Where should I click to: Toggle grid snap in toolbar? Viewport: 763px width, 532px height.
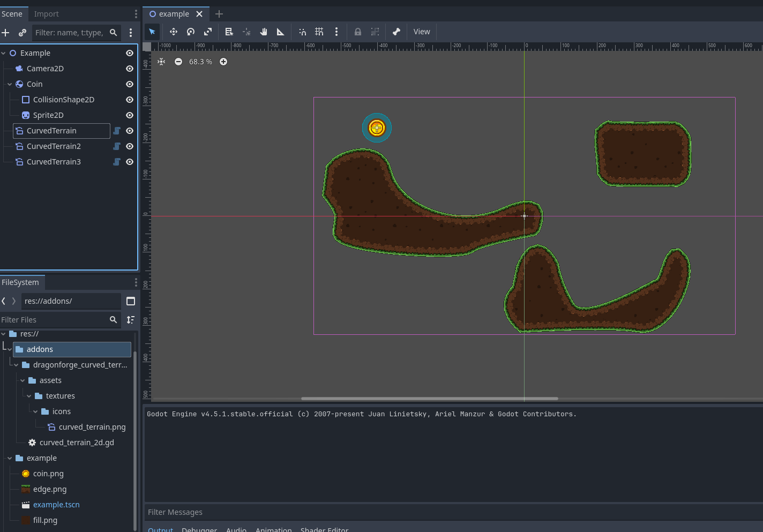click(x=319, y=32)
